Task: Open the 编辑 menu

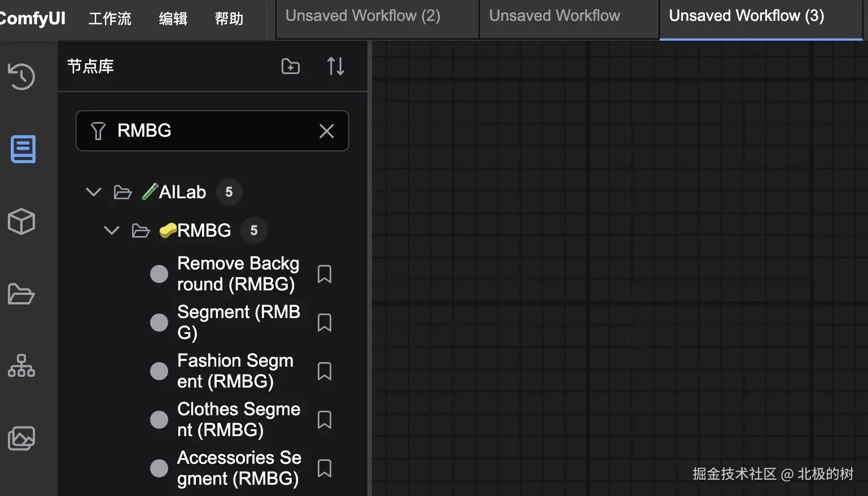Action: [173, 19]
